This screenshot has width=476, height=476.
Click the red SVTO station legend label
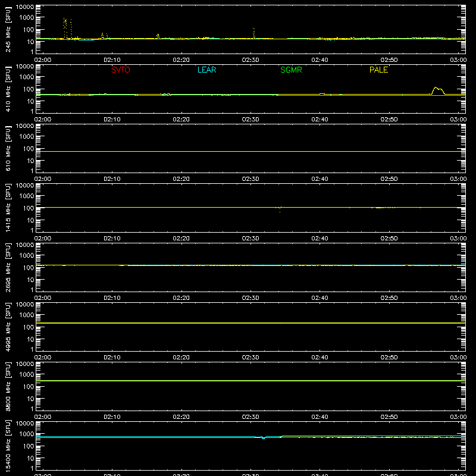click(x=121, y=70)
